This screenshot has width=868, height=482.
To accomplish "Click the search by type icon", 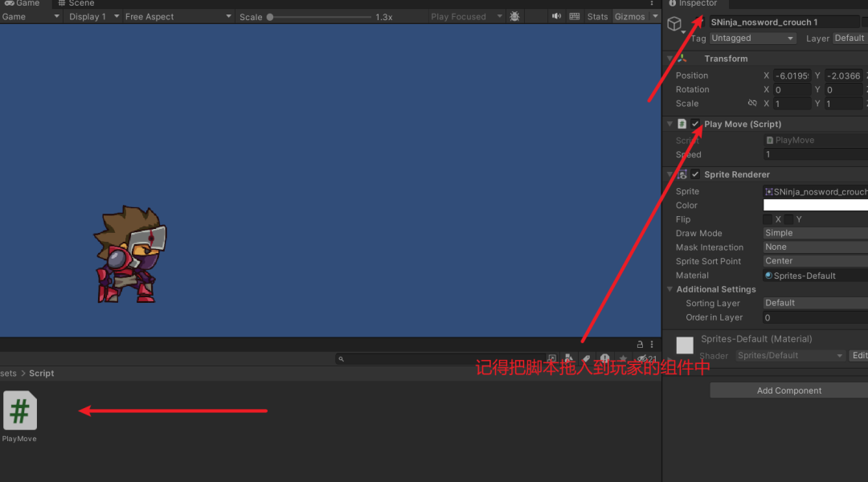I will pos(568,358).
